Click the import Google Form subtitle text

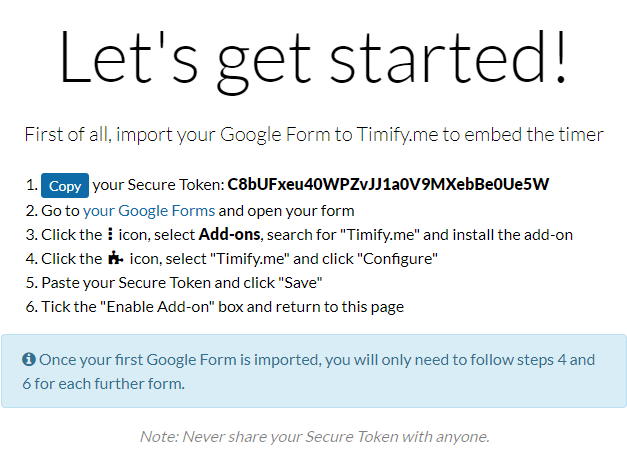tap(314, 134)
